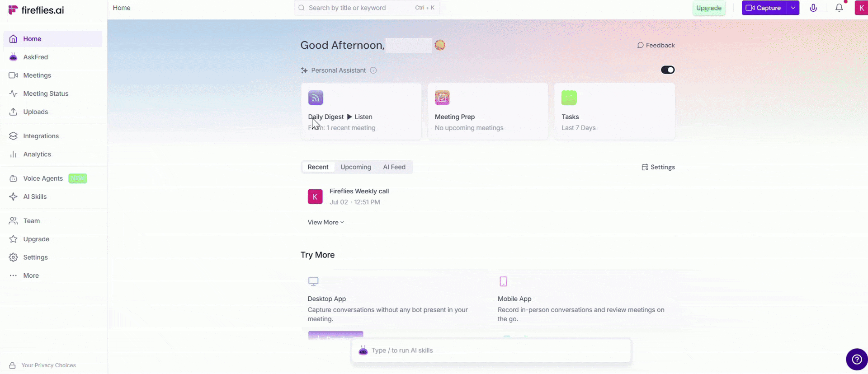The height and width of the screenshot is (374, 868).
Task: Click the Daily Digest purple feed icon
Action: point(316,98)
